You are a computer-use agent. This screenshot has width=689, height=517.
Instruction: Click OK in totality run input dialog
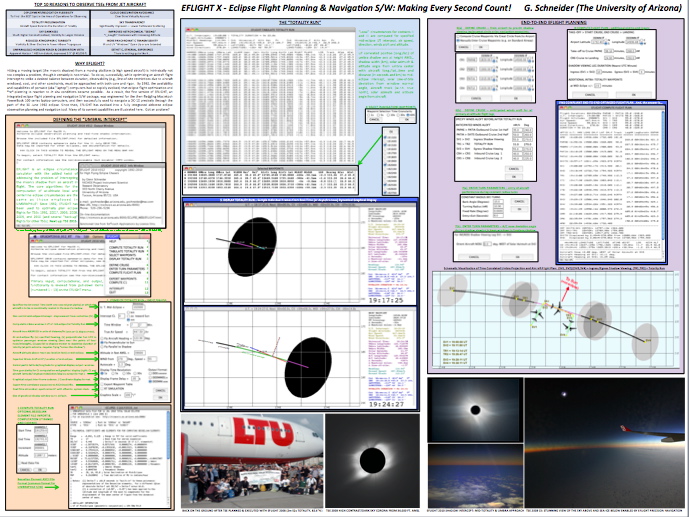pos(160,397)
